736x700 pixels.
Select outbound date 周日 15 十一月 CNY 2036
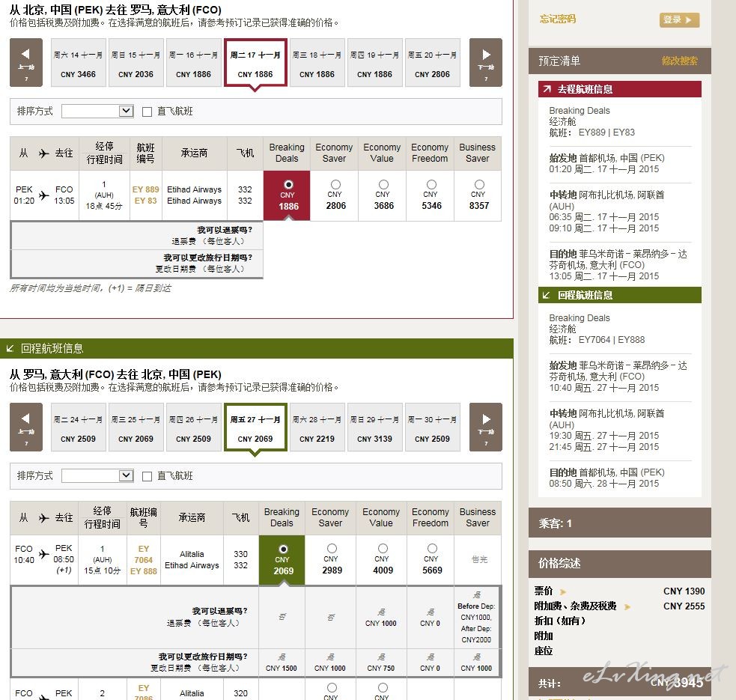click(136, 63)
